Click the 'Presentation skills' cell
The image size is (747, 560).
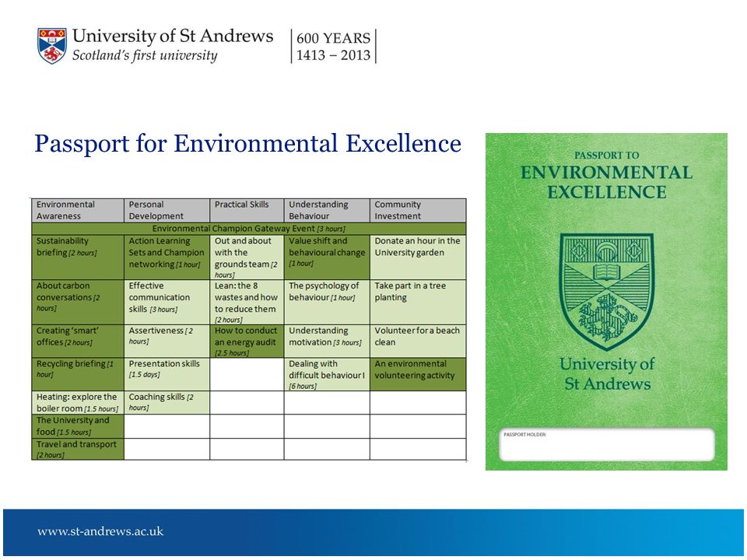(167, 374)
